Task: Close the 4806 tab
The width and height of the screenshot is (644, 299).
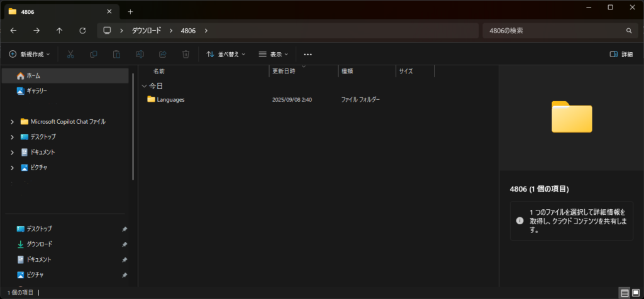Action: 109,11
